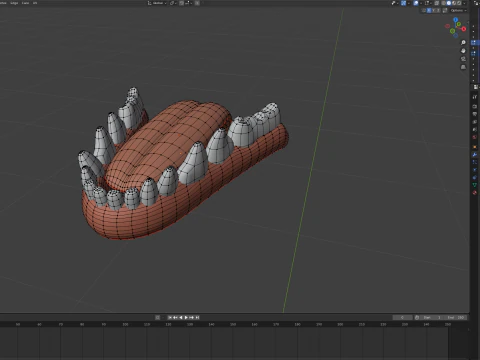Viewport: 480px width, 360px height.
Task: Click the End frame field
Action: pyautogui.click(x=455, y=317)
